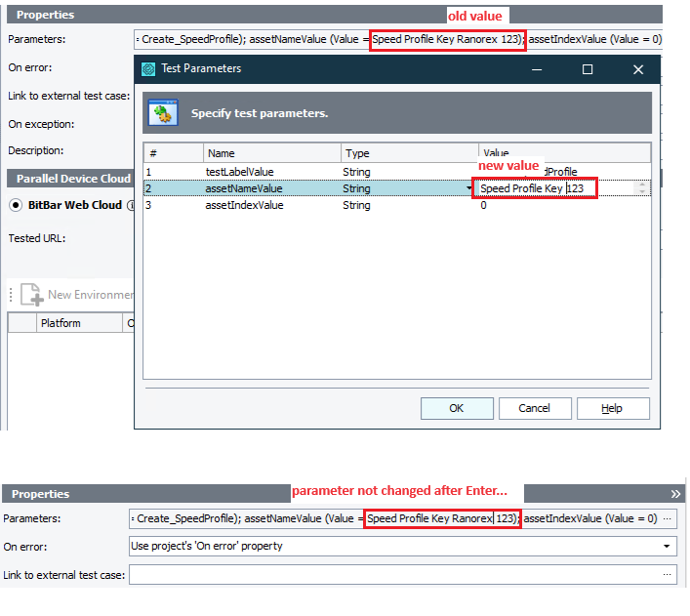Click the New Environment add icon
The width and height of the screenshot is (690, 616).
31,295
